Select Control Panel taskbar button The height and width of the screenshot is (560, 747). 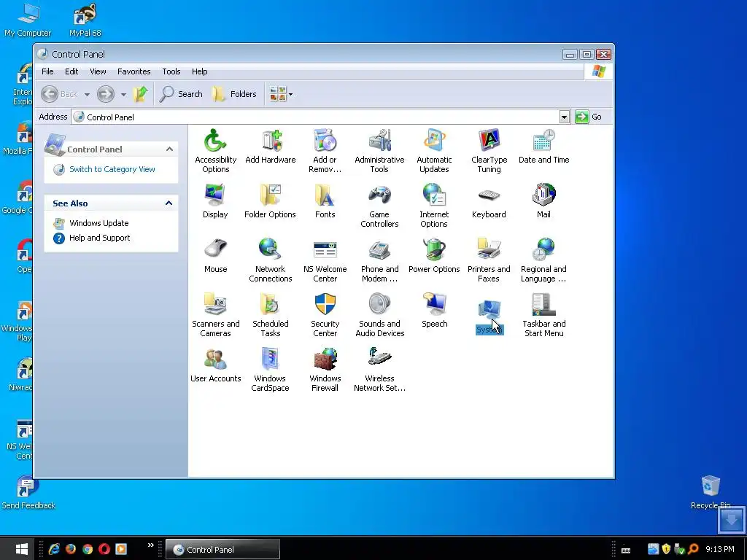click(223, 550)
